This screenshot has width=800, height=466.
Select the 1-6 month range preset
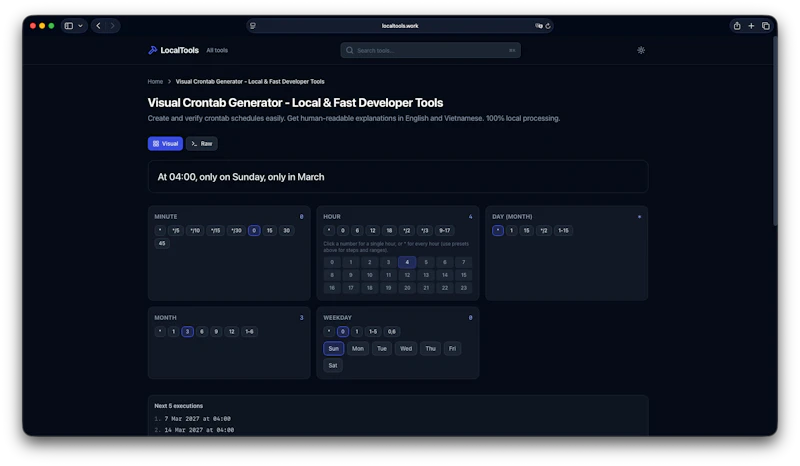[x=249, y=331]
